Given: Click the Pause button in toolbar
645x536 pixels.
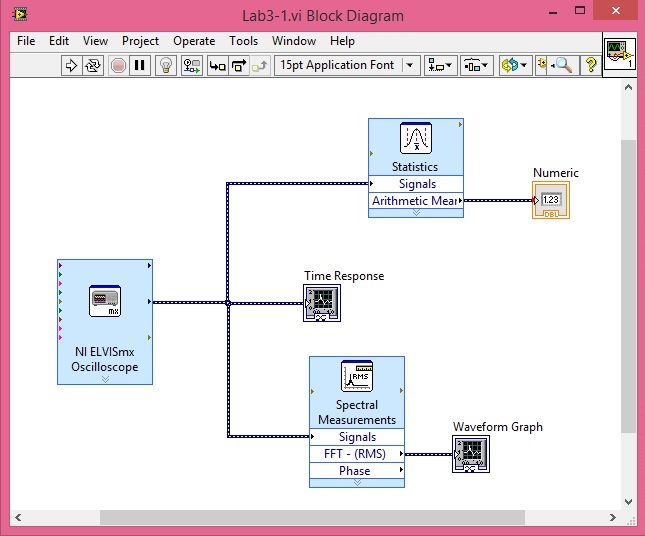Looking at the screenshot, I should click(x=141, y=65).
